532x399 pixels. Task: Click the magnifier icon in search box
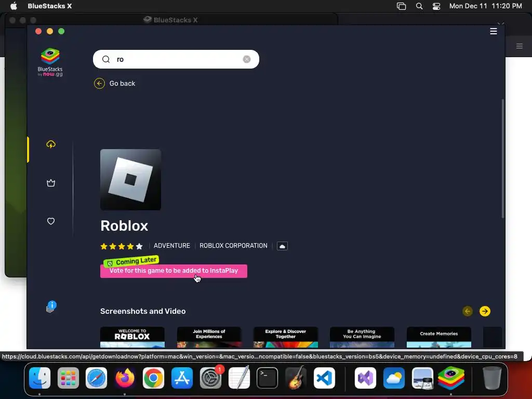(x=106, y=59)
